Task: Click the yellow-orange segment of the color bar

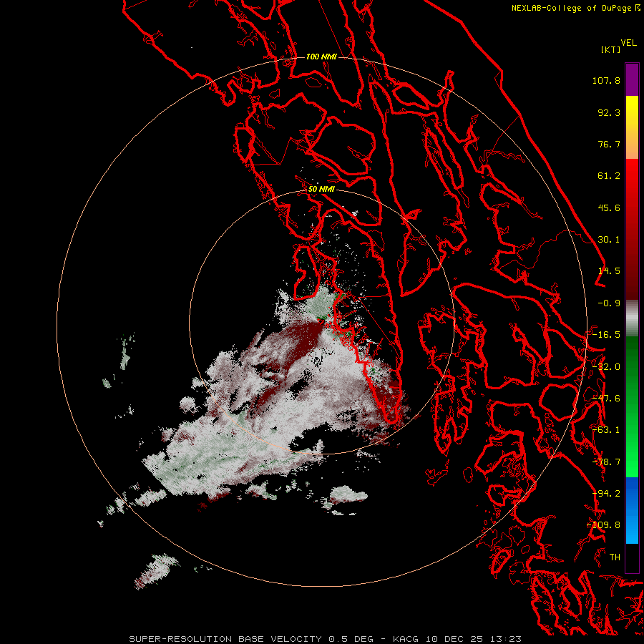Action: (x=632, y=127)
